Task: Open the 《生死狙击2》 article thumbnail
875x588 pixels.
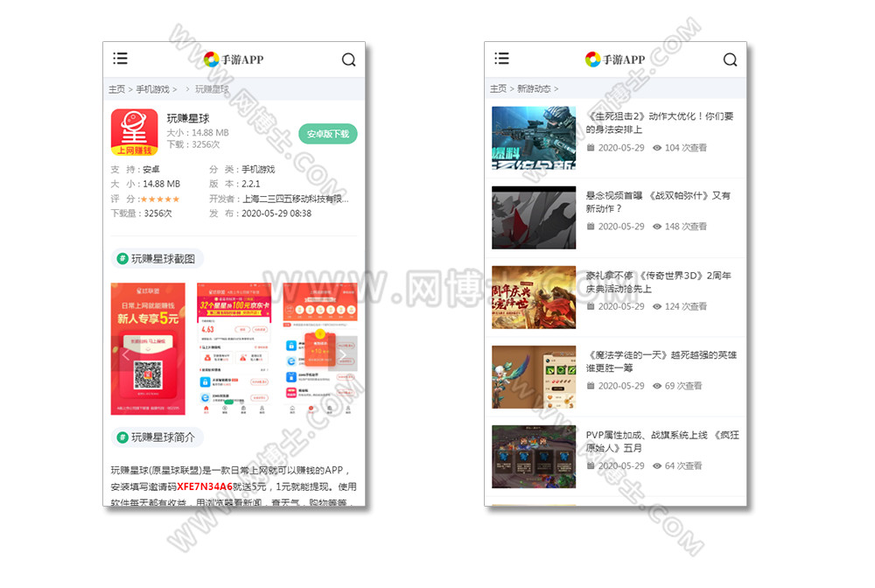Action: 534,137
